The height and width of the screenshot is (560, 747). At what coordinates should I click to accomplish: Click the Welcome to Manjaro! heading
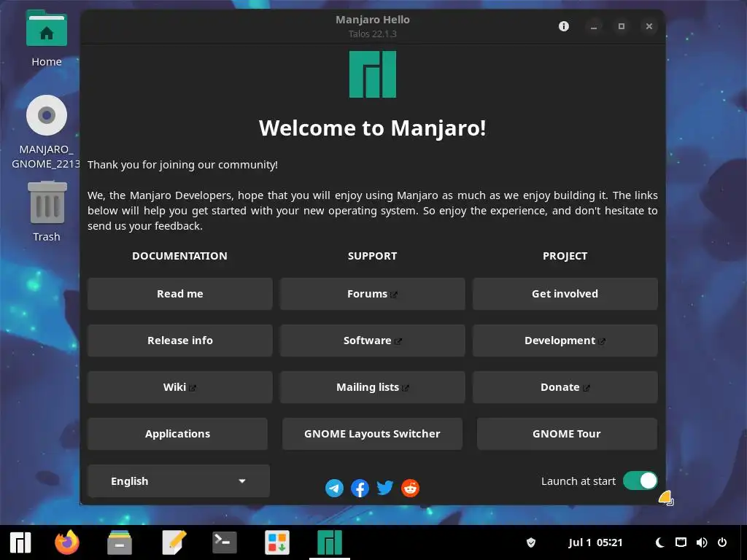(373, 128)
